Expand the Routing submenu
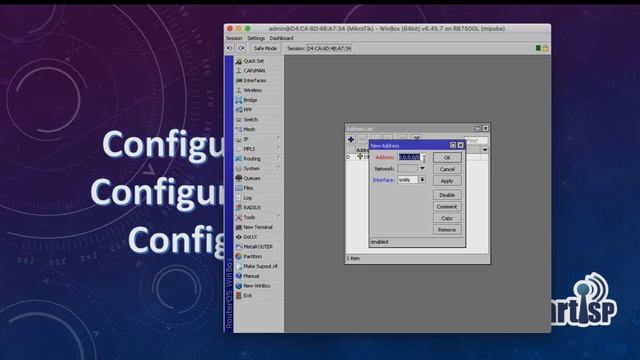 click(x=259, y=159)
